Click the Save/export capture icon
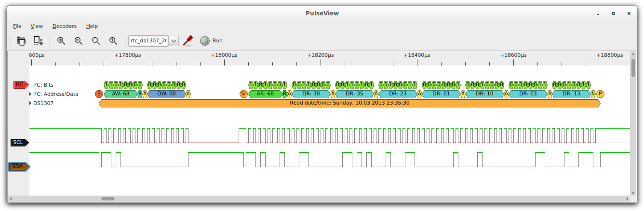644x211 pixels. pyautogui.click(x=38, y=41)
